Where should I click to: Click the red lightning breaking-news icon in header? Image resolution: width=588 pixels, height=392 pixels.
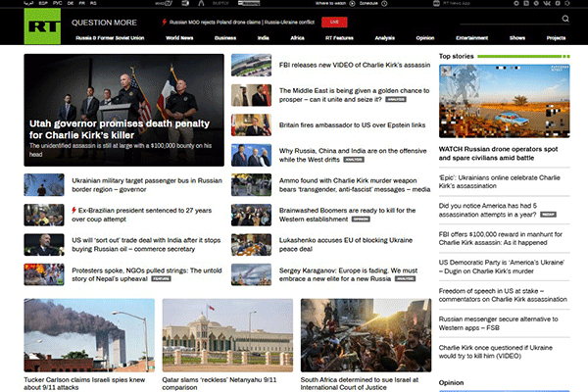164,23
